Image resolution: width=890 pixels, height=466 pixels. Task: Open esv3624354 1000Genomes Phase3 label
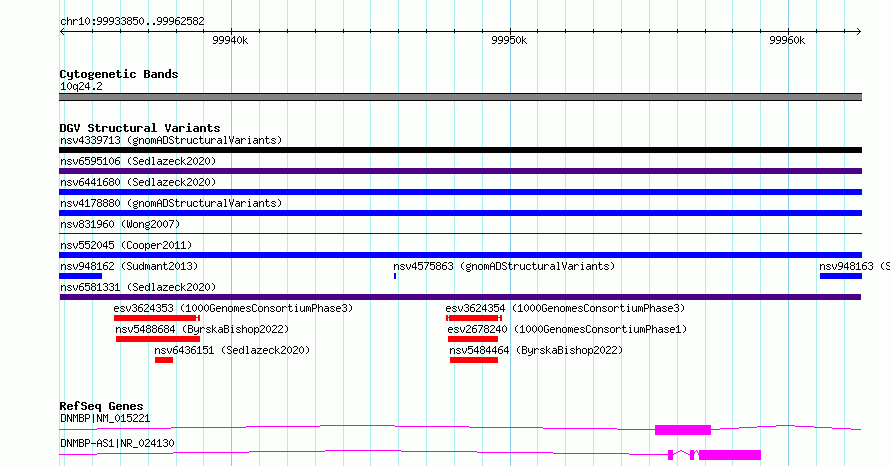tap(565, 308)
